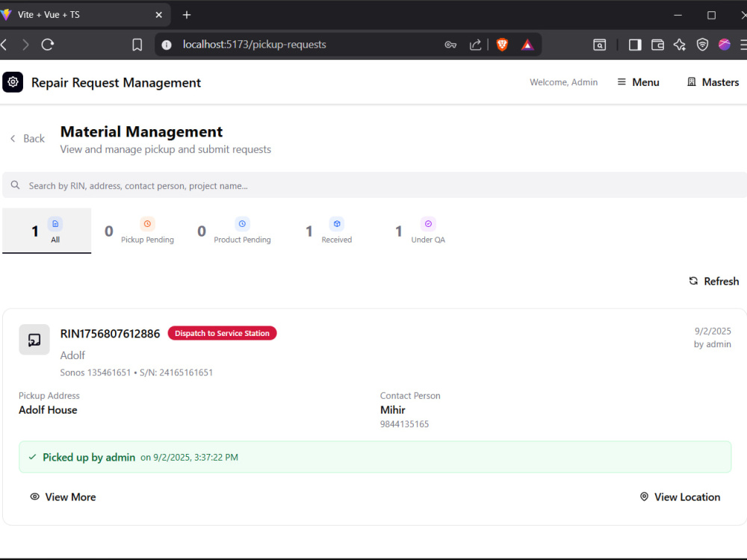
Task: Focus the search by RIN input field
Action: coord(374,185)
